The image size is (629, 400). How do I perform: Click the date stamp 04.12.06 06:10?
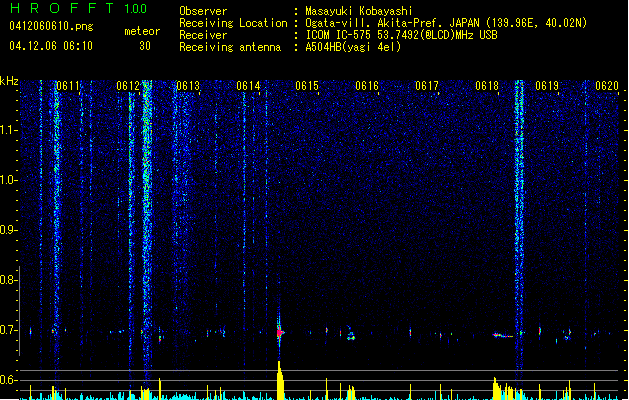coord(51,46)
